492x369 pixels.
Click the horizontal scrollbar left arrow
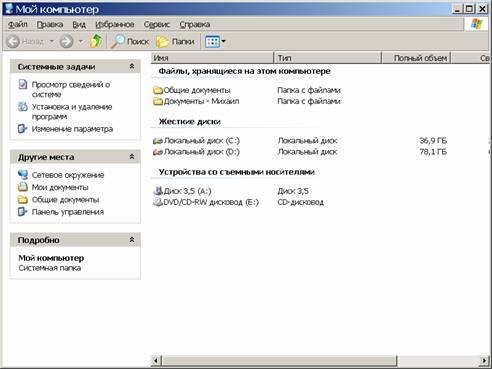point(156,360)
